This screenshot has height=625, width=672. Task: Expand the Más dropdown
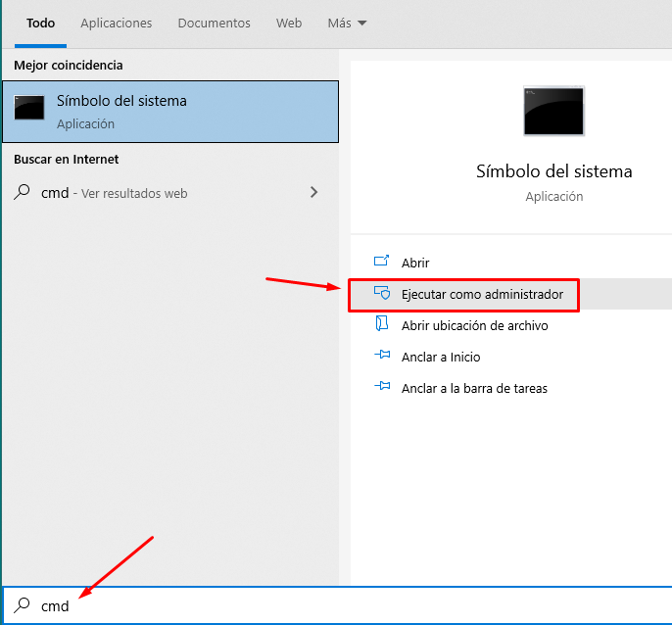point(347,24)
